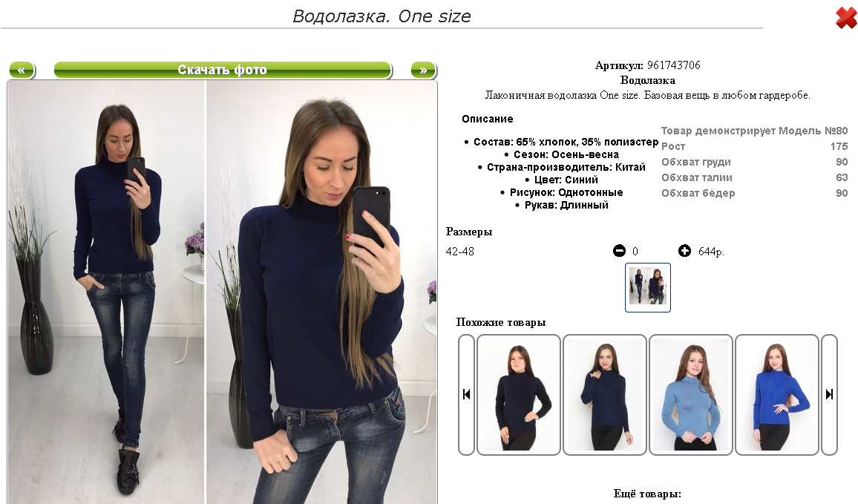858x504 pixels.
Task: Click the quantity value 0
Action: pos(635,252)
